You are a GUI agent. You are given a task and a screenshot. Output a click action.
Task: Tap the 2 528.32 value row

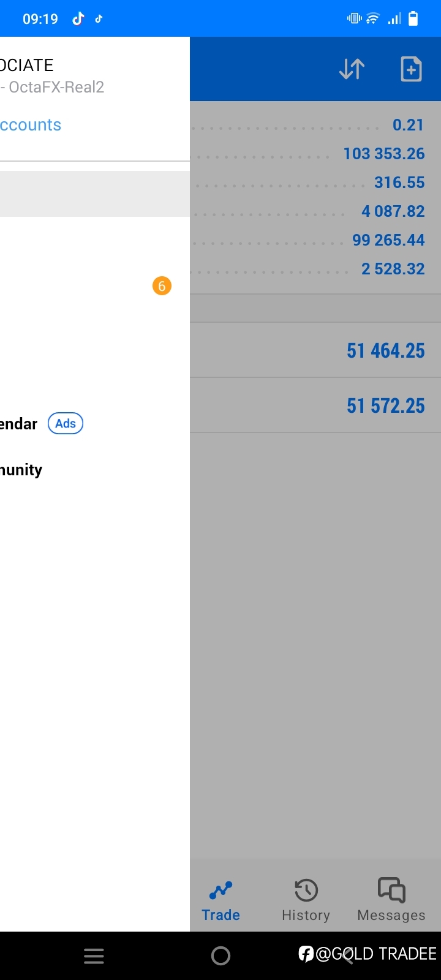click(x=315, y=269)
